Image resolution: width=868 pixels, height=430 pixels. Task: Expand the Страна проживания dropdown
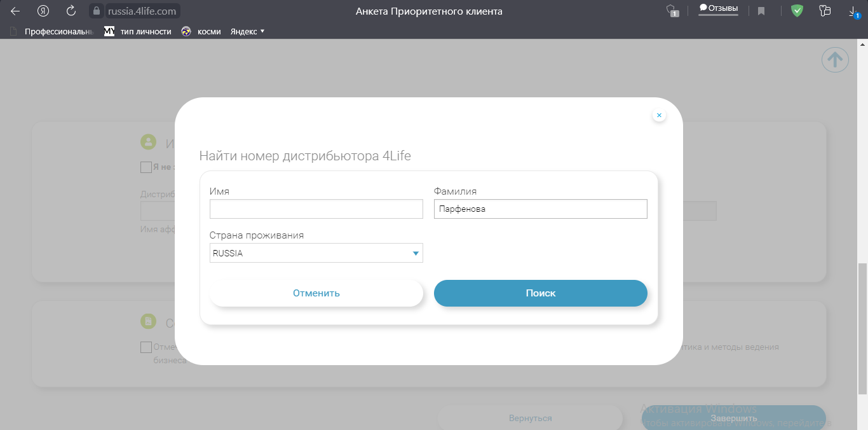(316, 253)
